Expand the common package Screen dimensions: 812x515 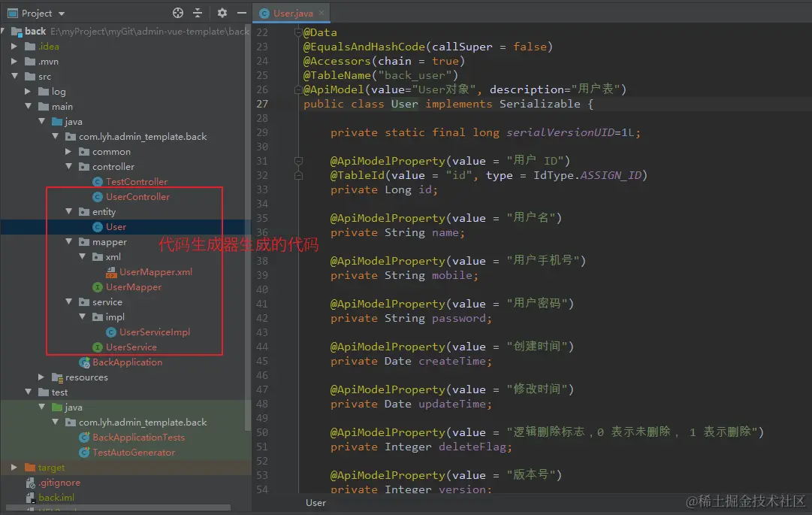tap(68, 151)
